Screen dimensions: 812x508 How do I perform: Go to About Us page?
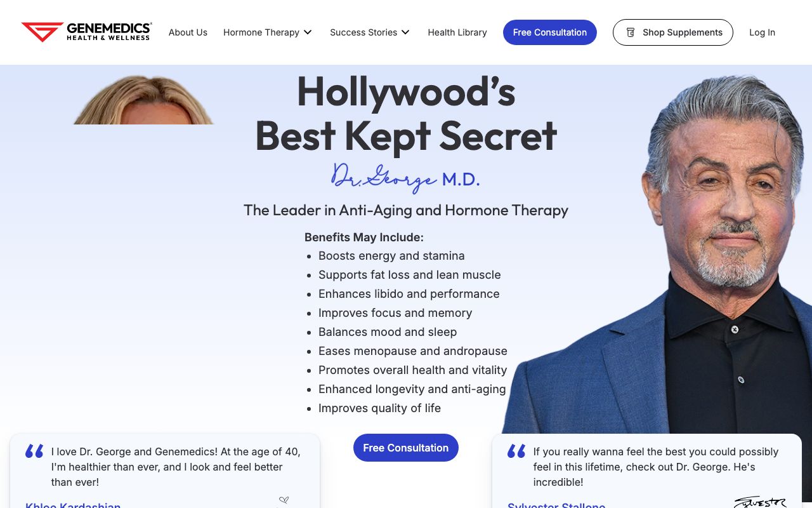188,32
